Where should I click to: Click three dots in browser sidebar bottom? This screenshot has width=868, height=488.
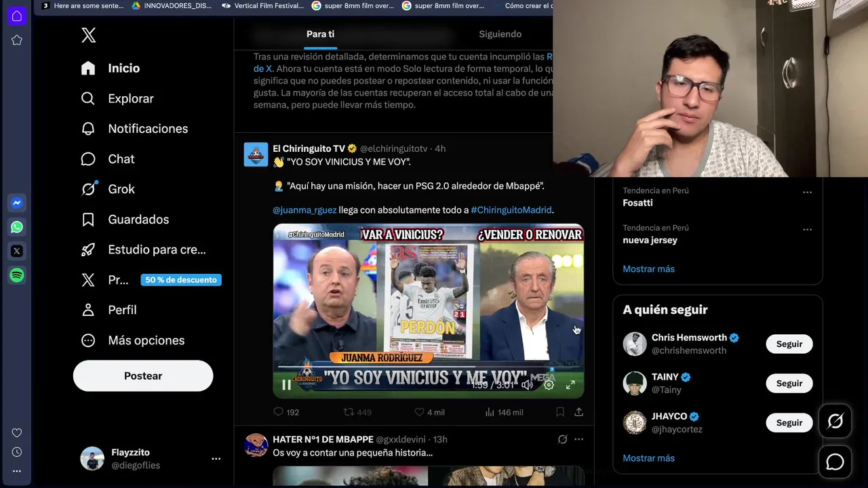(17, 471)
